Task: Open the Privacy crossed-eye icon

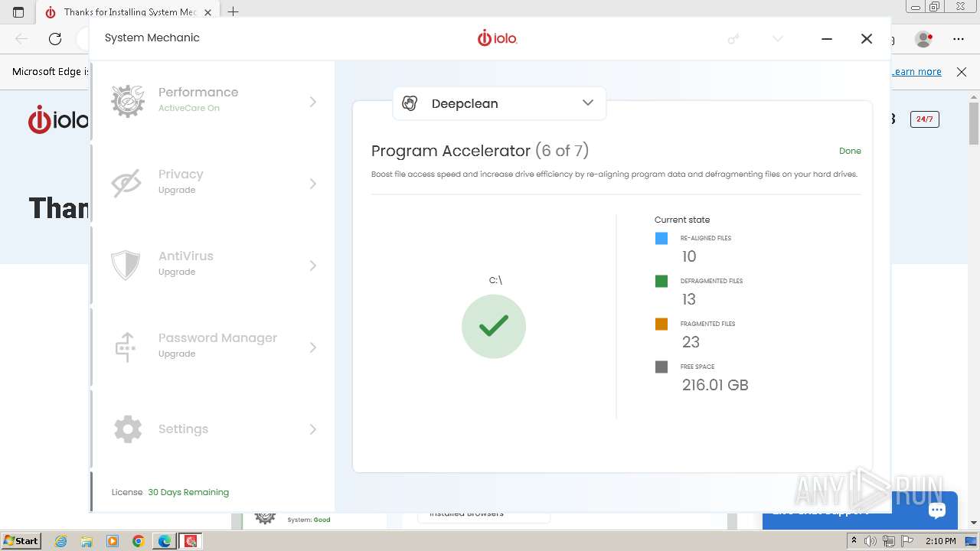Action: [x=127, y=183]
